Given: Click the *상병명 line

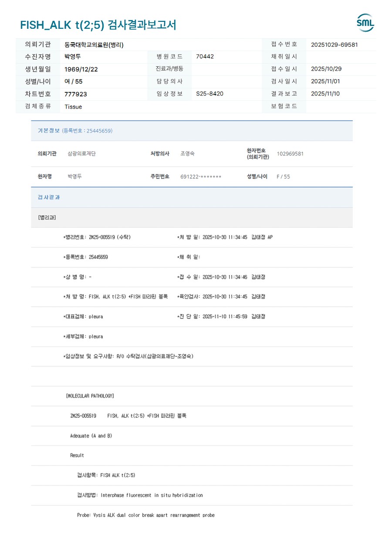Looking at the screenshot, I should pyautogui.click(x=77, y=277).
